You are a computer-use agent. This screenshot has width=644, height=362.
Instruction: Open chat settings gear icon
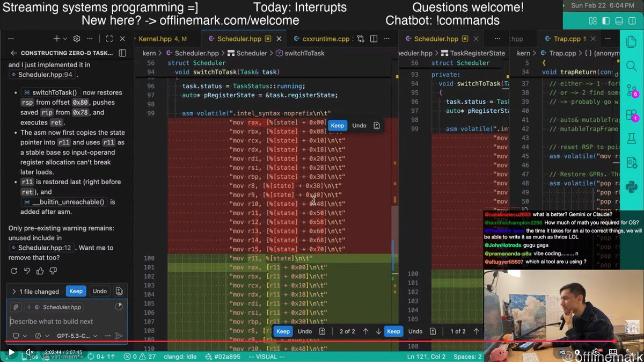tap(77, 39)
